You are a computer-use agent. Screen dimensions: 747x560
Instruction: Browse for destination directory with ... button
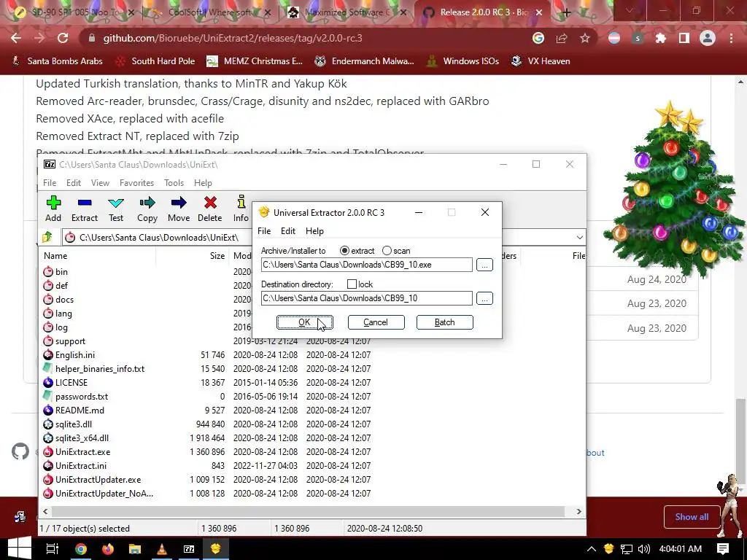pos(484,298)
